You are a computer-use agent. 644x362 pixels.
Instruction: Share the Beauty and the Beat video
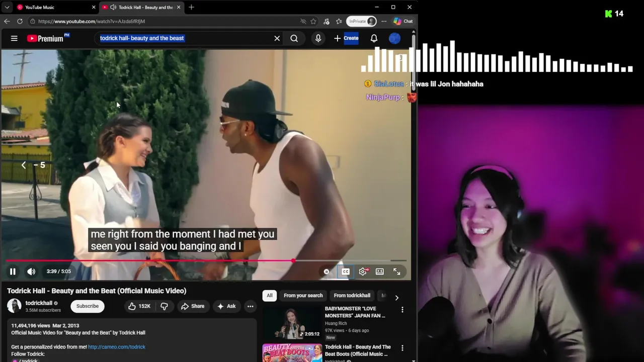pyautogui.click(x=193, y=306)
